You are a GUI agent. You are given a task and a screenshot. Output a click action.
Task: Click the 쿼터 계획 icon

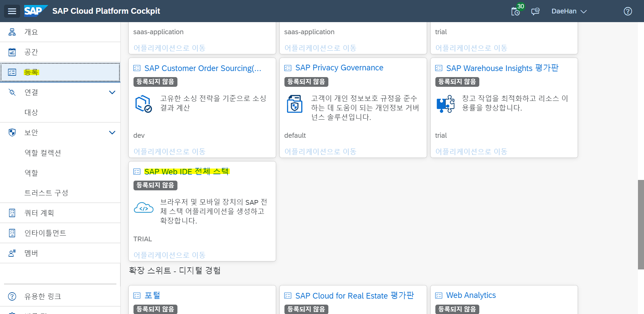(12, 213)
